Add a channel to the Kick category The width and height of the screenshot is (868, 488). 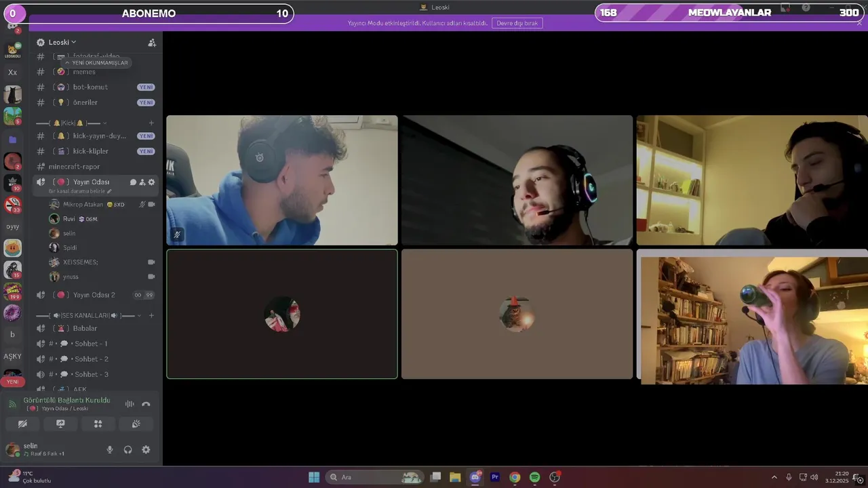[x=151, y=123]
